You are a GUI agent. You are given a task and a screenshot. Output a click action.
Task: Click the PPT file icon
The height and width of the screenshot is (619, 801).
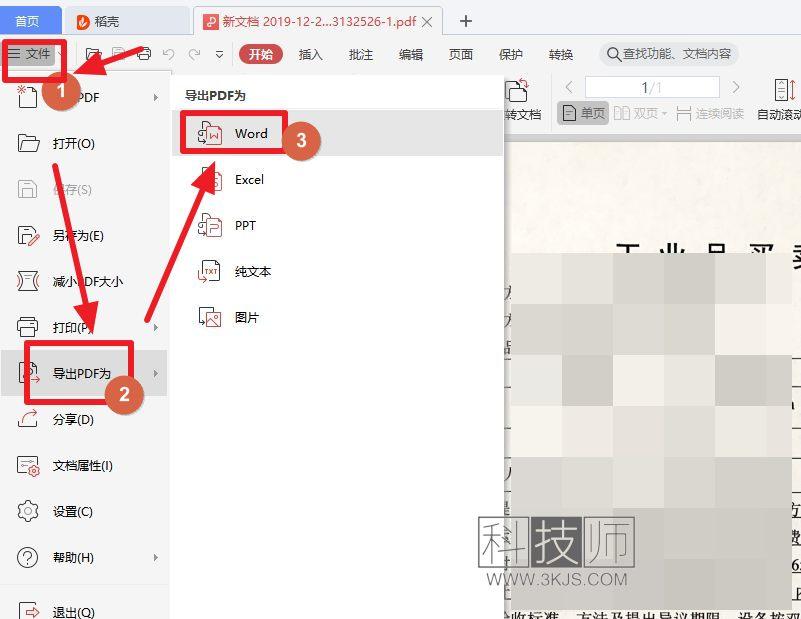[x=209, y=225]
